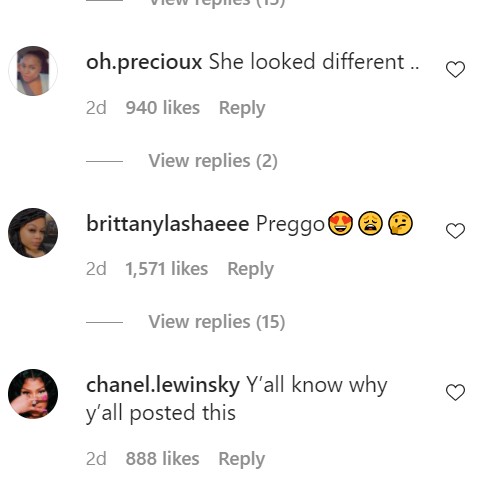487x483 pixels.
Task: Like brittanylashaeee's Preggo comment heart
Action: point(455,231)
